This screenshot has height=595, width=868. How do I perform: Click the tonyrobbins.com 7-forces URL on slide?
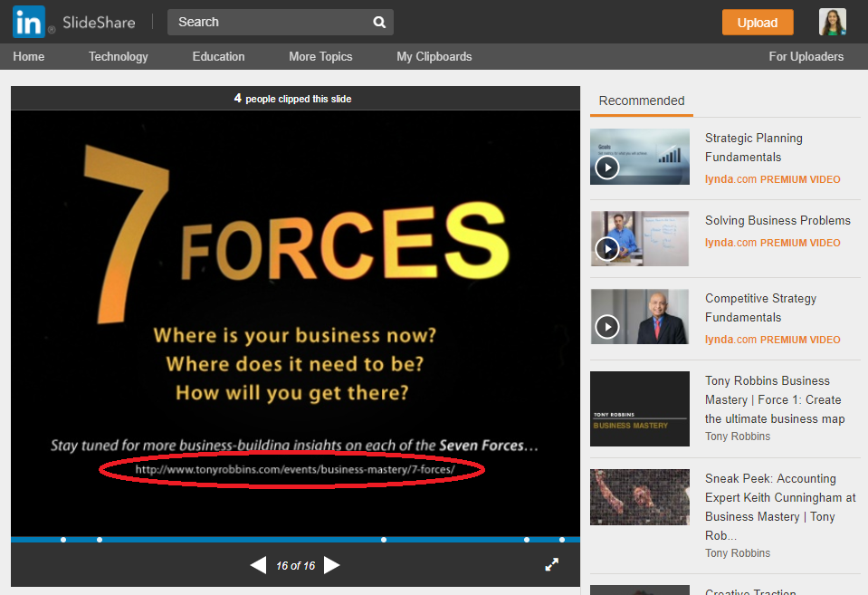(295, 469)
